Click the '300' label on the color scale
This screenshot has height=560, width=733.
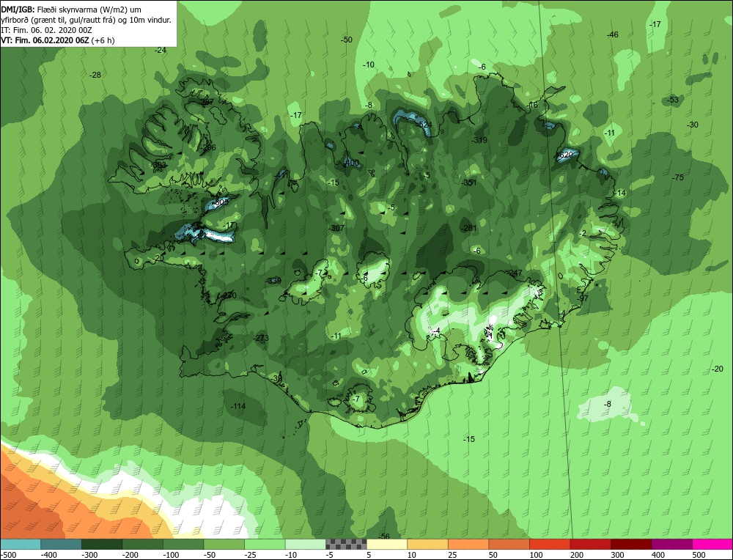(x=617, y=555)
